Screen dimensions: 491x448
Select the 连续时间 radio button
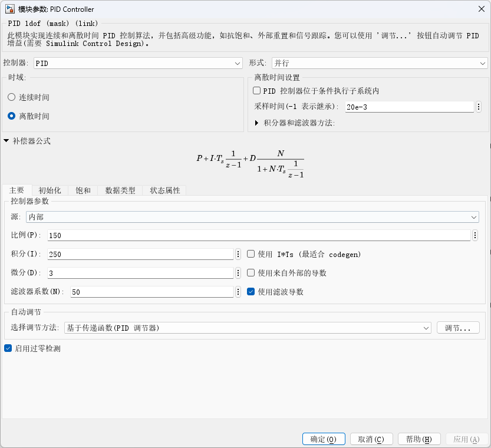click(12, 97)
